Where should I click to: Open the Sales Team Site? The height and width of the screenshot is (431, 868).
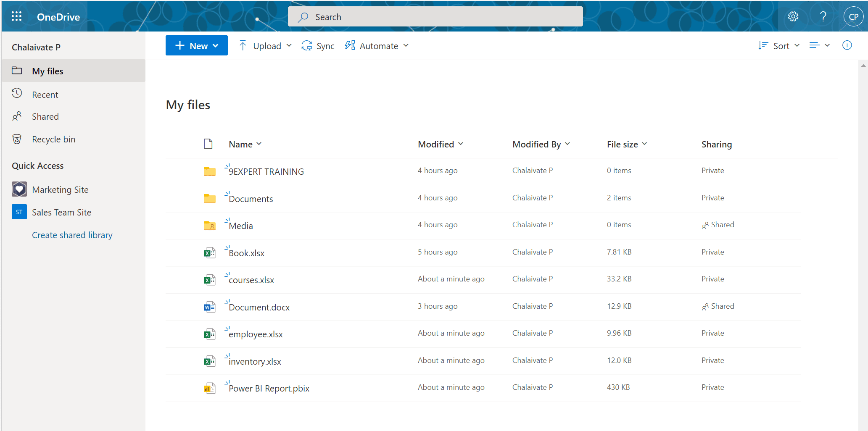click(x=61, y=212)
